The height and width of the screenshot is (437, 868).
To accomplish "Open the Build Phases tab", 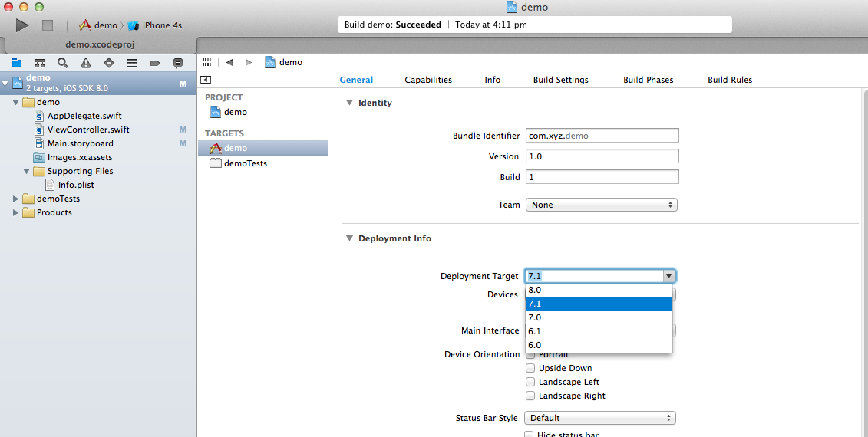I will 649,80.
